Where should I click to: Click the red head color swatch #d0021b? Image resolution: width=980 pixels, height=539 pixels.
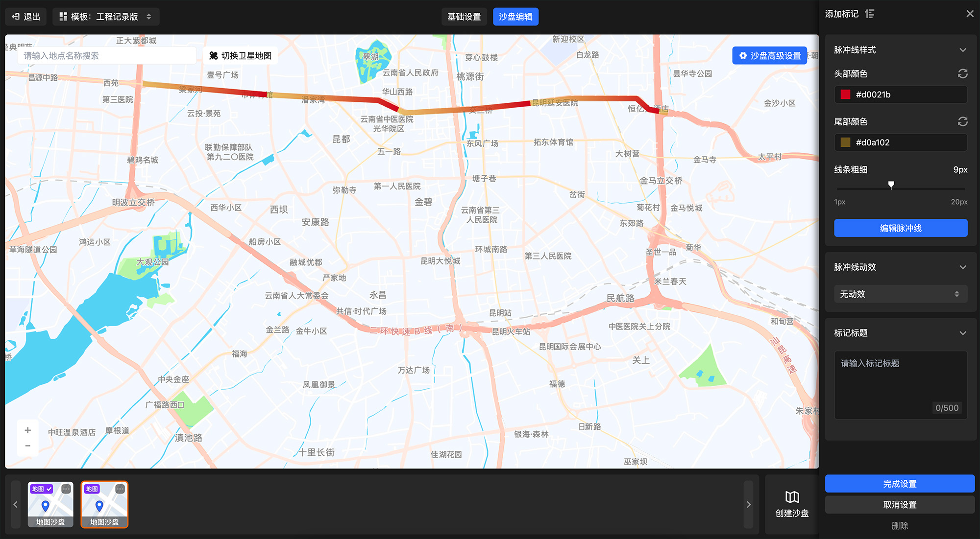tap(845, 95)
